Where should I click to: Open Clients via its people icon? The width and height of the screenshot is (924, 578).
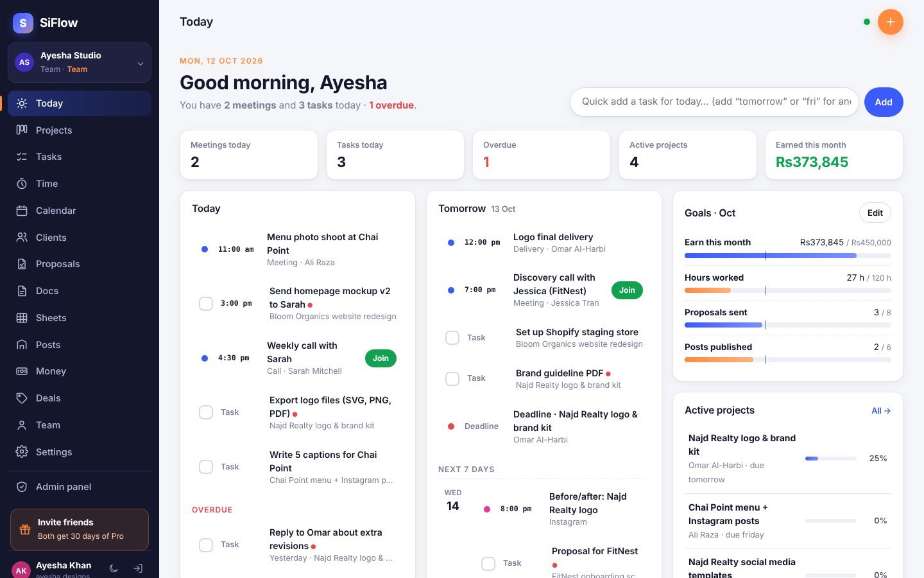pyautogui.click(x=22, y=238)
